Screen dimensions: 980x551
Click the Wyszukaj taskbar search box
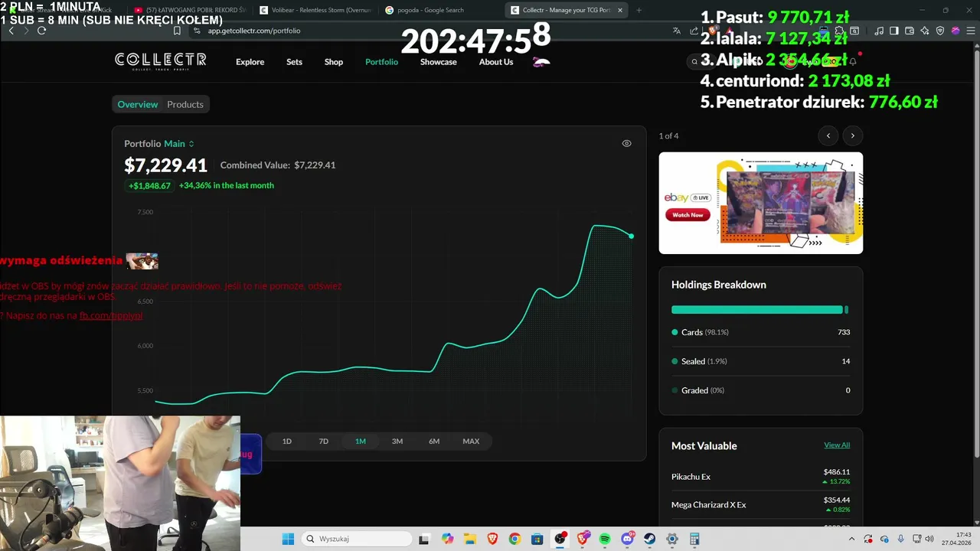click(x=356, y=539)
